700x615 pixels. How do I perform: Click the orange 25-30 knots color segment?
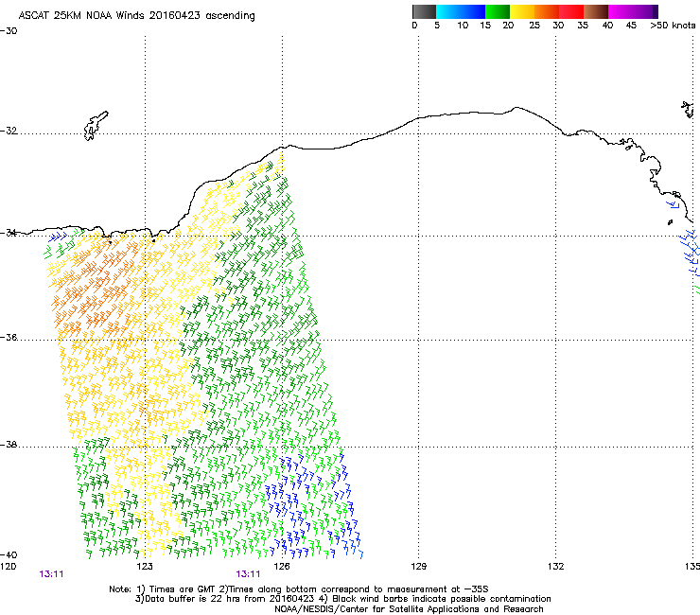547,11
